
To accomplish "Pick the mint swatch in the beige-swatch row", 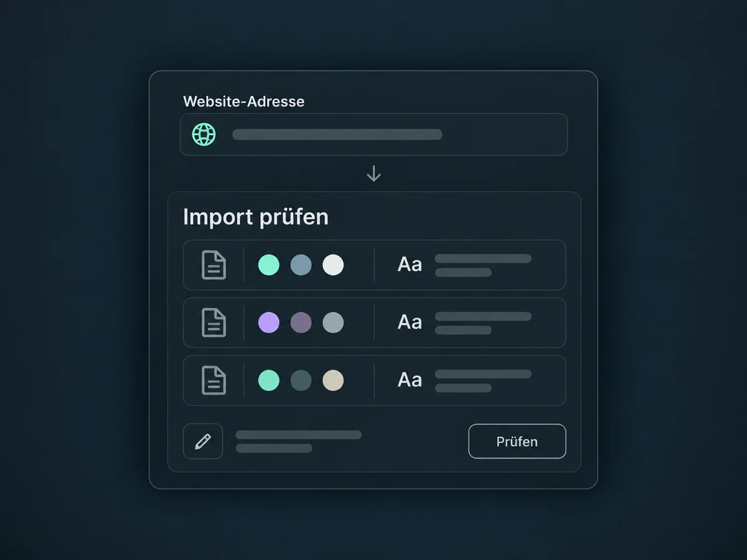I will tap(269, 380).
